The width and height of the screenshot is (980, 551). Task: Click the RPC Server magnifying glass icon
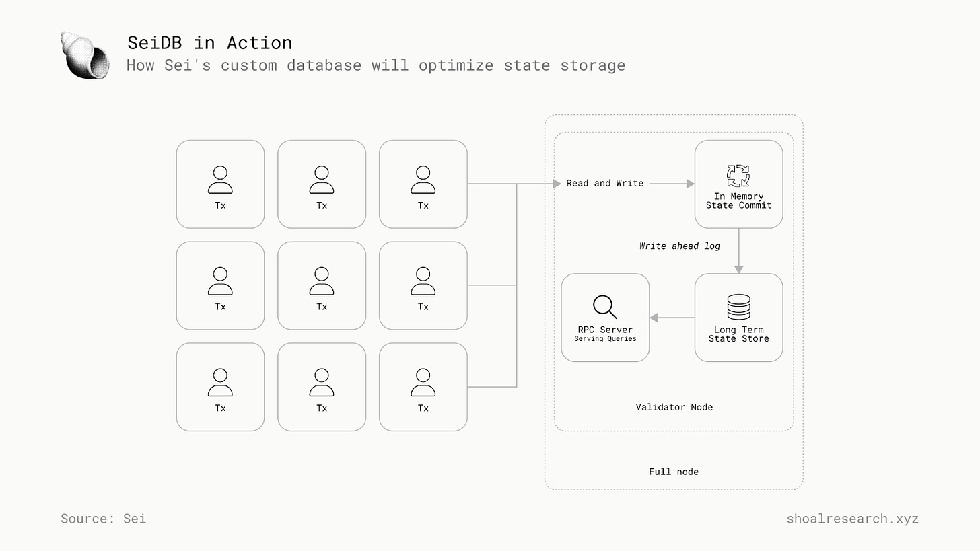[605, 307]
